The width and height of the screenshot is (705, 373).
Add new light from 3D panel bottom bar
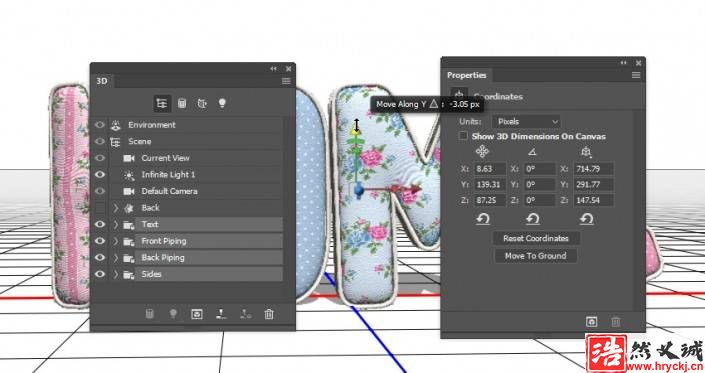click(173, 314)
